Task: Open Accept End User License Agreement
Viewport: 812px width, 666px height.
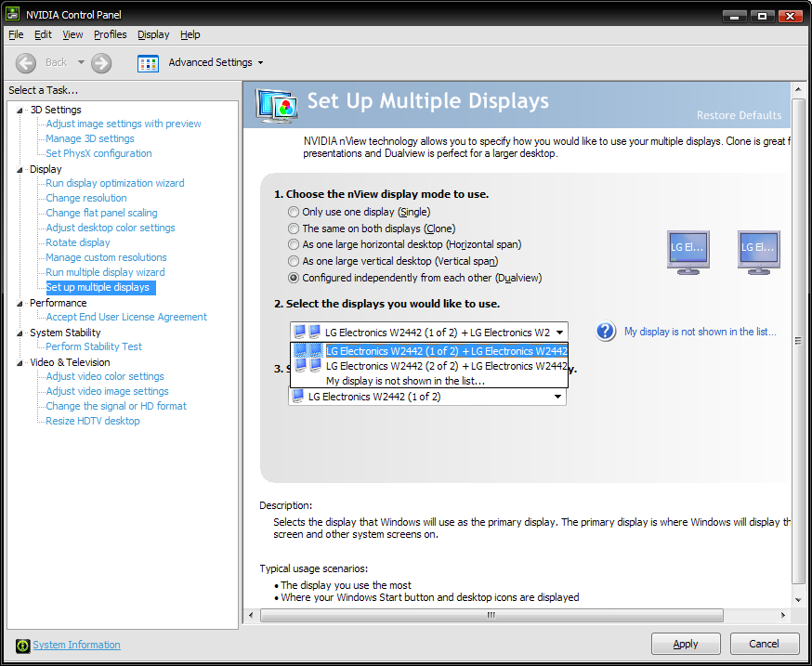Action: pos(126,317)
